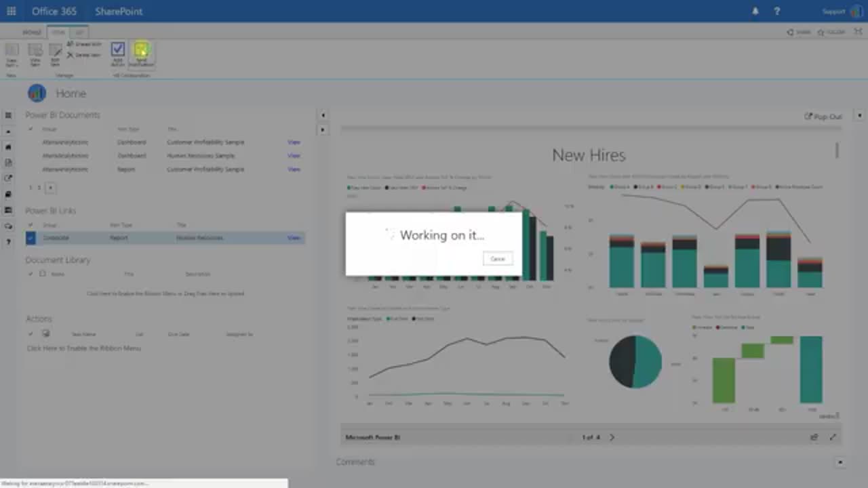868x488 pixels.
Task: View the first Customer Profitability Sample dashboard
Action: point(294,142)
